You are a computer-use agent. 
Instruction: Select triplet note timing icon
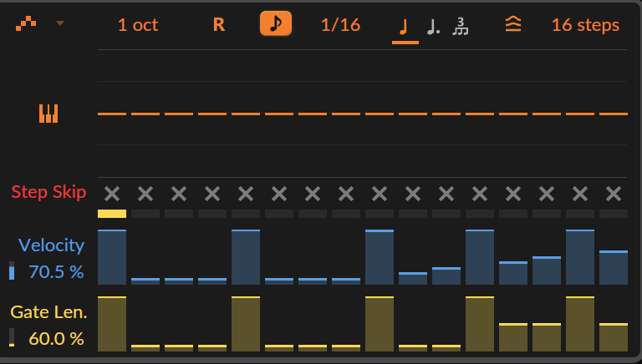pyautogui.click(x=461, y=27)
